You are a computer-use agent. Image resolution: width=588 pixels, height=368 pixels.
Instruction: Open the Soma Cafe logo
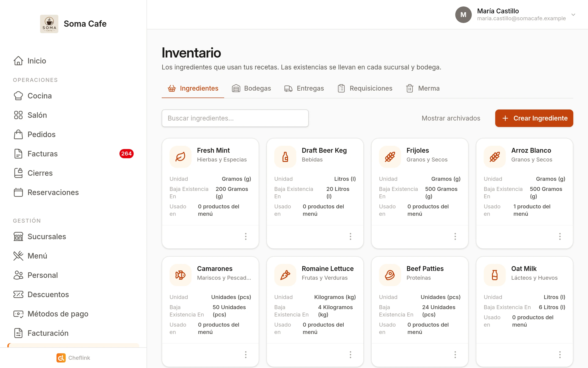coord(49,24)
